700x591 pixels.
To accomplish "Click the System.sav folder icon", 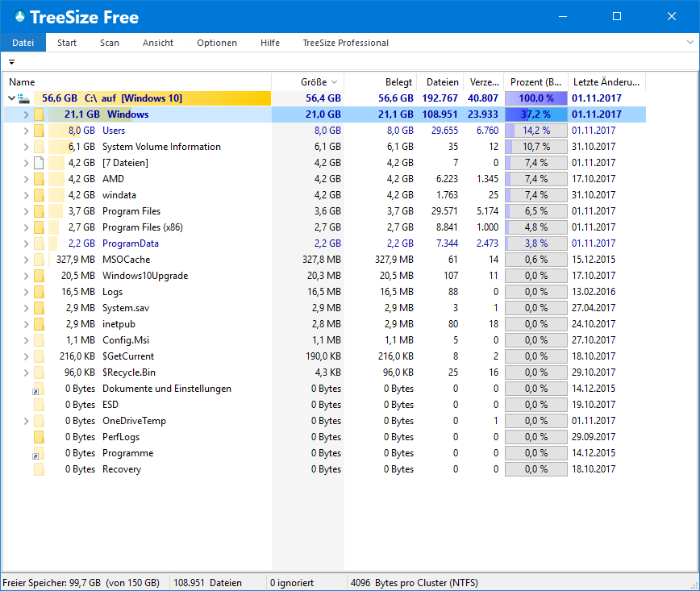I will click(40, 308).
